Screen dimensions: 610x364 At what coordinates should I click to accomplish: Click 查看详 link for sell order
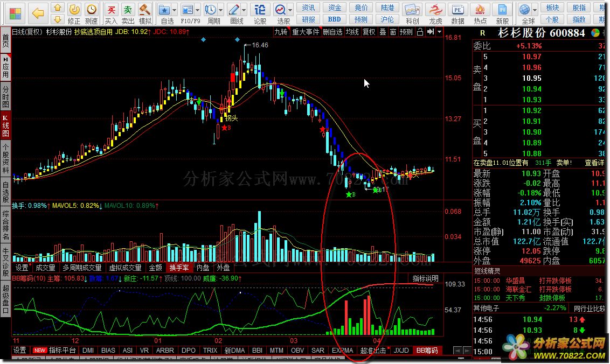(594, 163)
